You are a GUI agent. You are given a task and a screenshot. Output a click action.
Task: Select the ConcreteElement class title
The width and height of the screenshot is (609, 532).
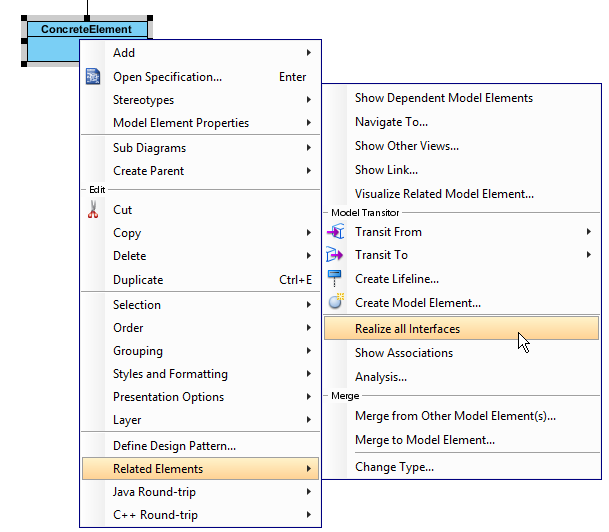point(87,29)
